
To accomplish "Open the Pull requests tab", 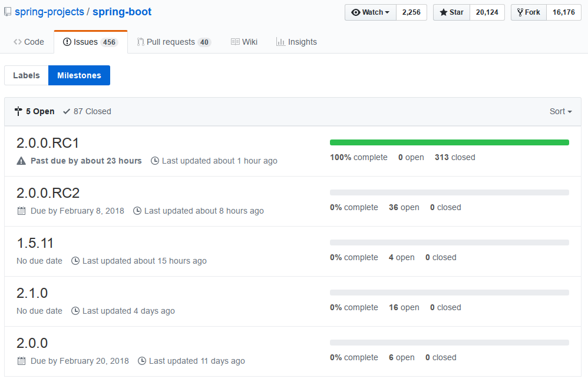I will coord(174,42).
